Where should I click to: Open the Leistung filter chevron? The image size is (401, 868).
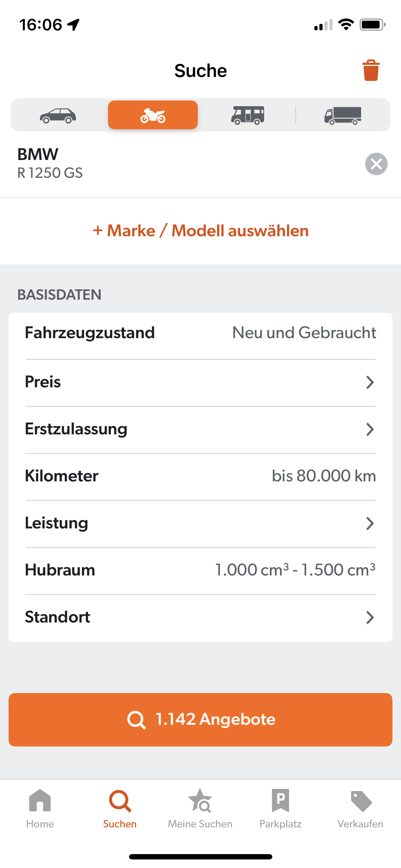click(370, 523)
